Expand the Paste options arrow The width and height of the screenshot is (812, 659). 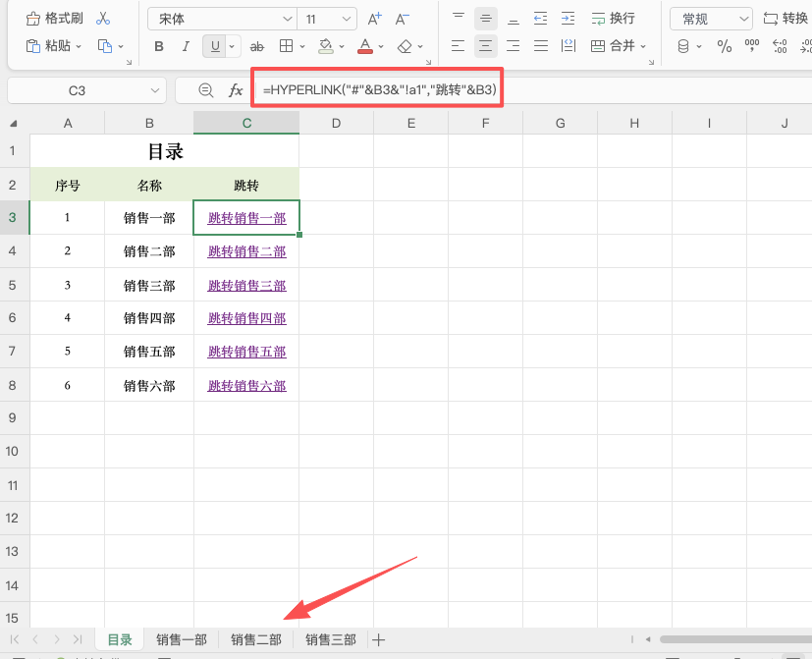[79, 46]
